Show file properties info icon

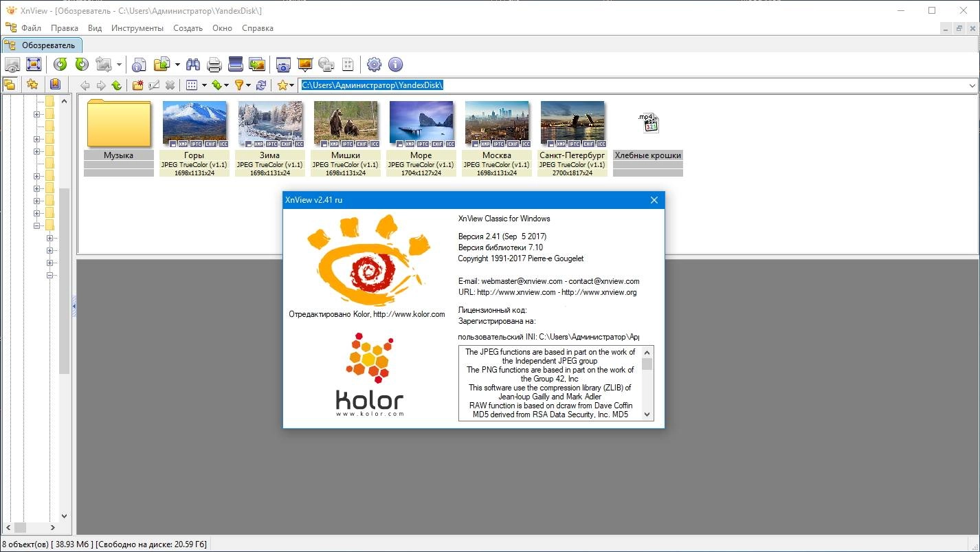coord(140,65)
